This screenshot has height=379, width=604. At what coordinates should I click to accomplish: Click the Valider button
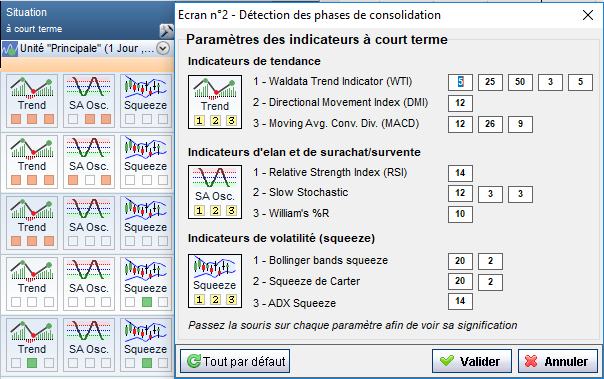click(x=471, y=361)
